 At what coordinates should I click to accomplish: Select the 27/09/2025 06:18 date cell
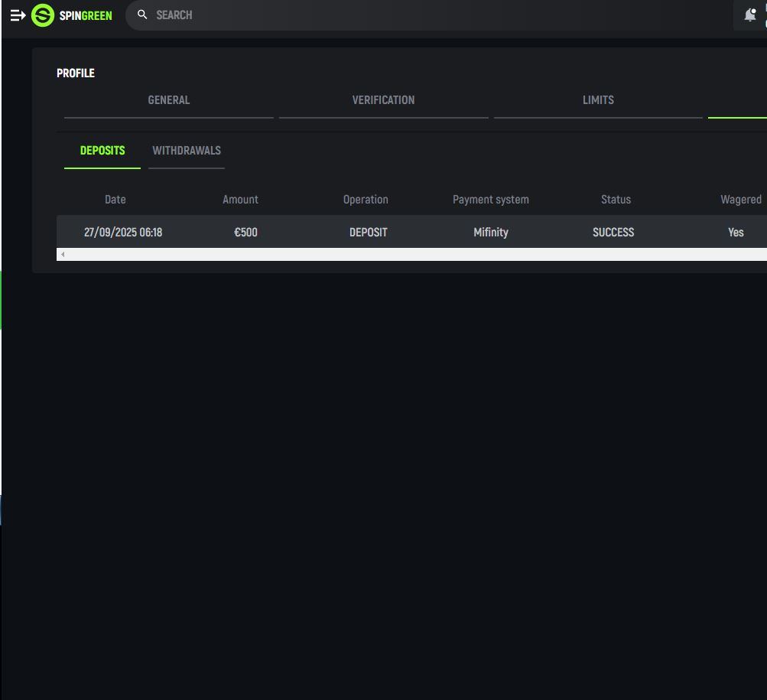(x=123, y=233)
